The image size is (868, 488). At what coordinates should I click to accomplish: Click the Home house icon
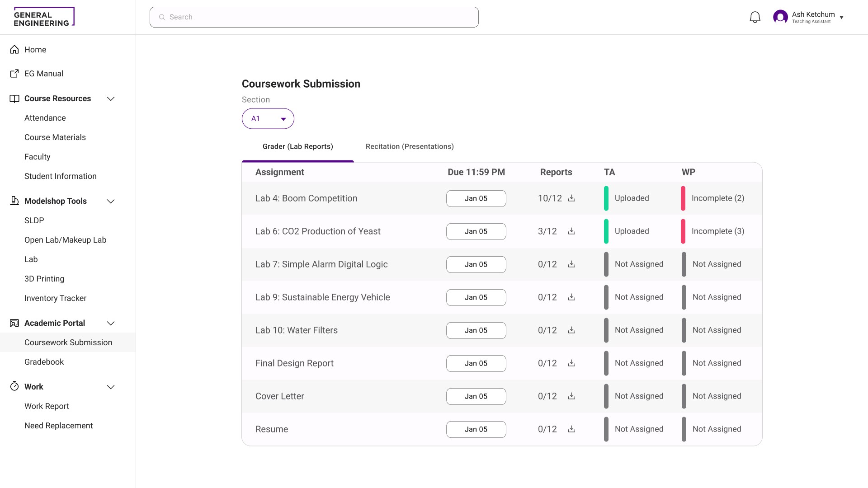14,50
